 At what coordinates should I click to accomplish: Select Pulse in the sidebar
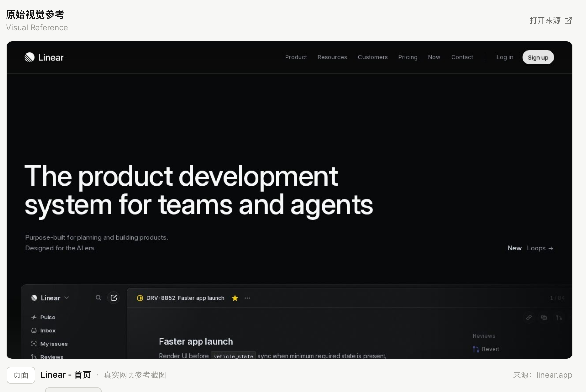pyautogui.click(x=48, y=317)
